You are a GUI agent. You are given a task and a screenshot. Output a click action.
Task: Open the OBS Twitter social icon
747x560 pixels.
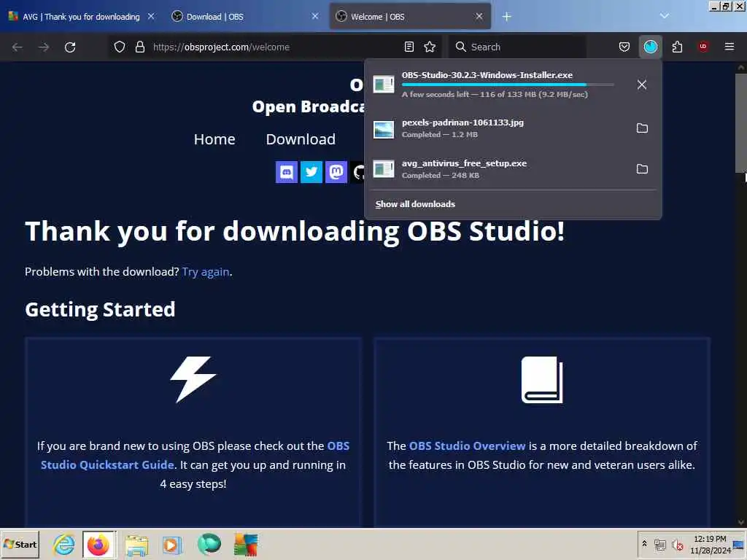(311, 172)
